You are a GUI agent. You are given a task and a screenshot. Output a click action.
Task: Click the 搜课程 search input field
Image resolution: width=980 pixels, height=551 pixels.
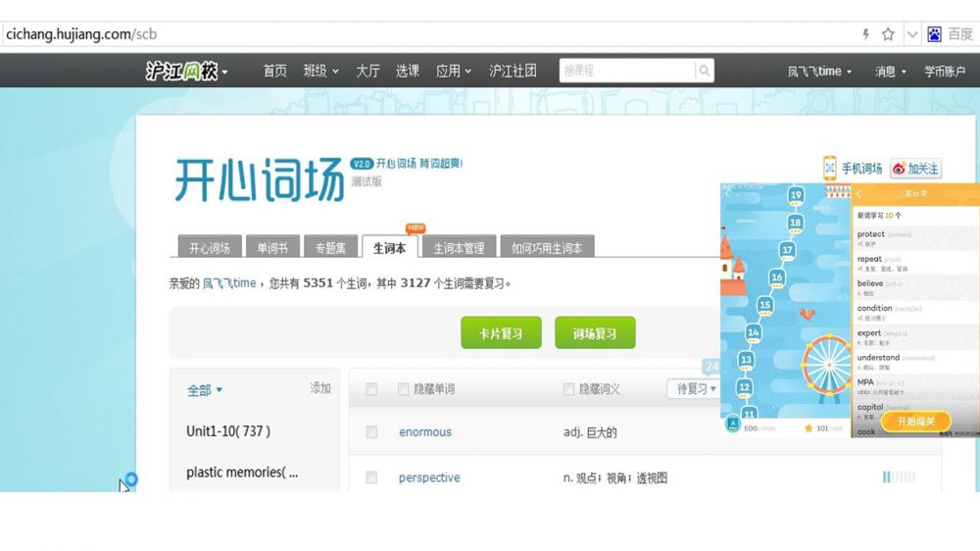coord(627,71)
